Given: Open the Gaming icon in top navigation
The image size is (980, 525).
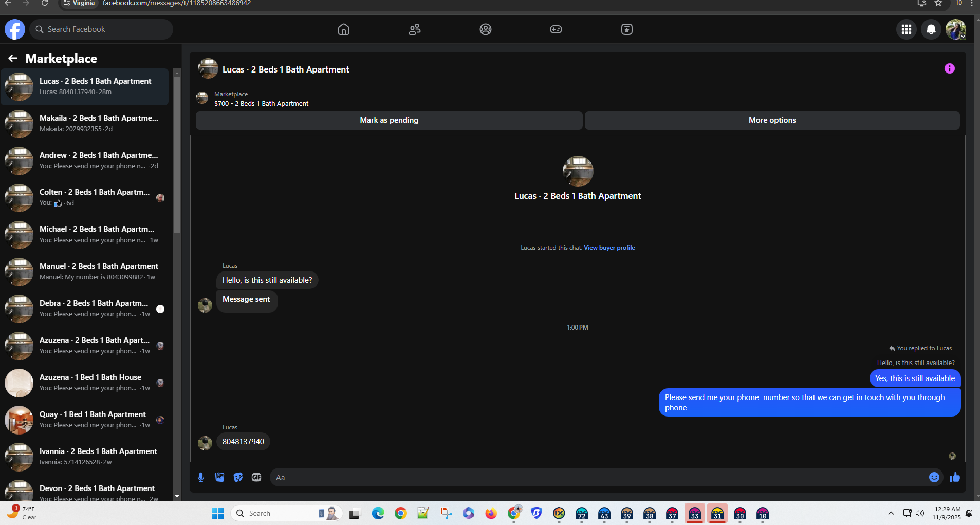Looking at the screenshot, I should 556,29.
